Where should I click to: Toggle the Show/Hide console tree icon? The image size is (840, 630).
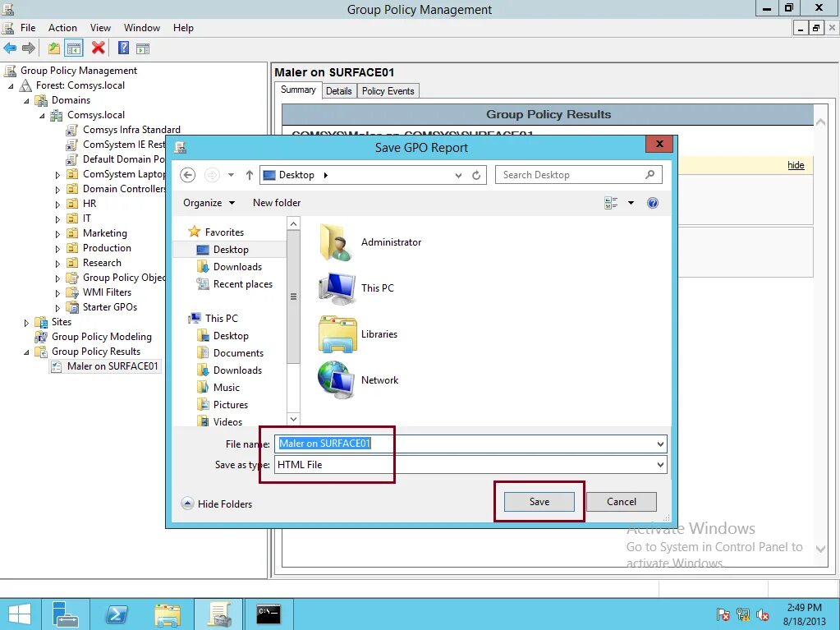click(x=73, y=48)
